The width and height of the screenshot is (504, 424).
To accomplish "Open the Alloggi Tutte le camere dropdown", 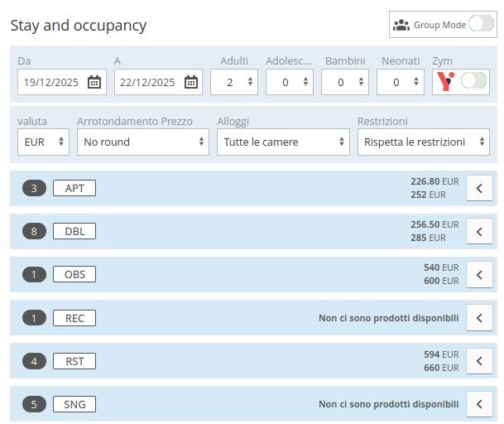I will pos(283,142).
